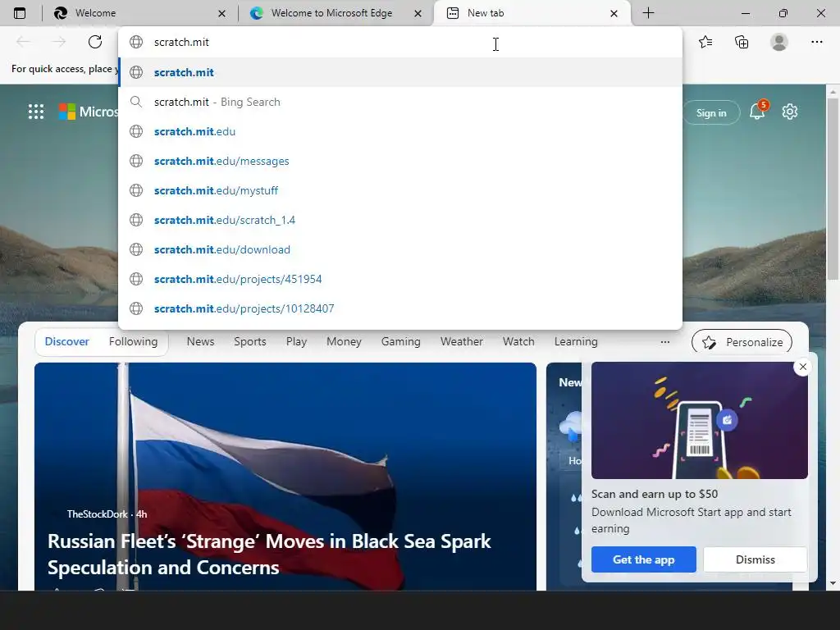Select the Discover feed tab
This screenshot has height=630, width=840.
coord(67,342)
